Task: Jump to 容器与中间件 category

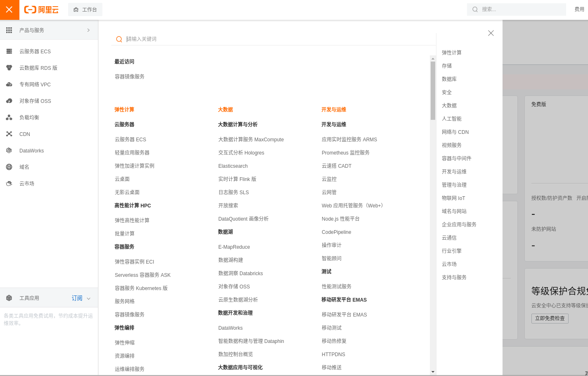Action: pyautogui.click(x=457, y=158)
